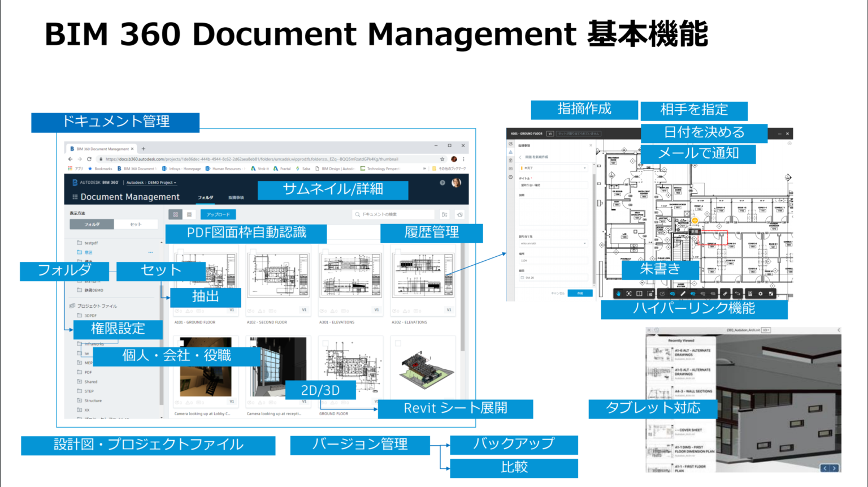Viewport: 868px width, 487px height.
Task: Open the markup settings gear icon
Action: tap(761, 294)
